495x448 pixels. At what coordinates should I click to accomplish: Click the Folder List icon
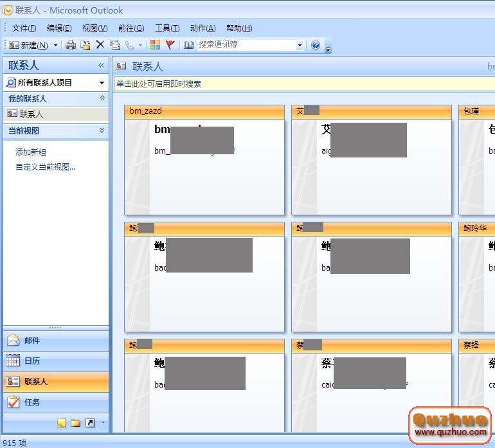[x=75, y=423]
